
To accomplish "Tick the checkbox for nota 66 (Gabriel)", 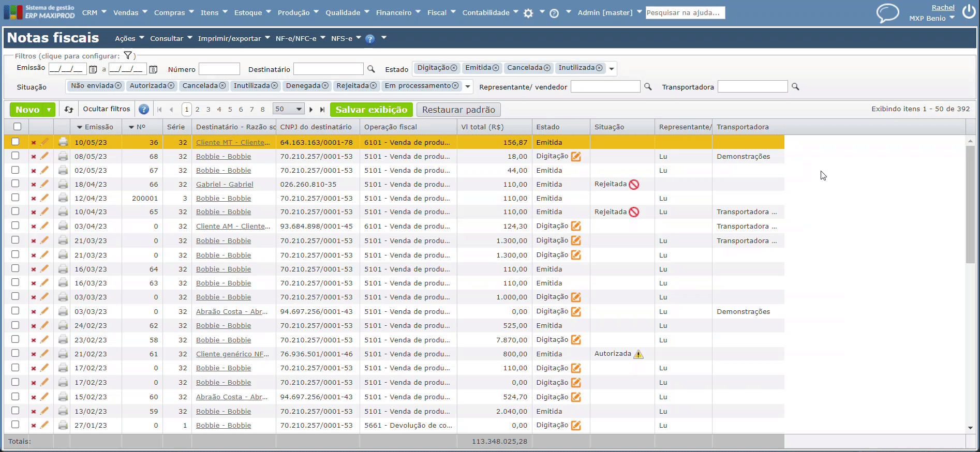I will [16, 184].
